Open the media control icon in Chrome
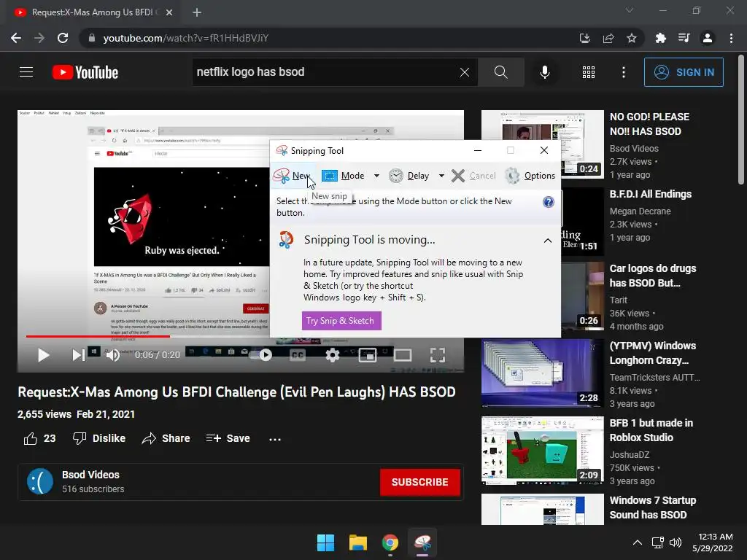747x560 pixels. pyautogui.click(x=684, y=38)
